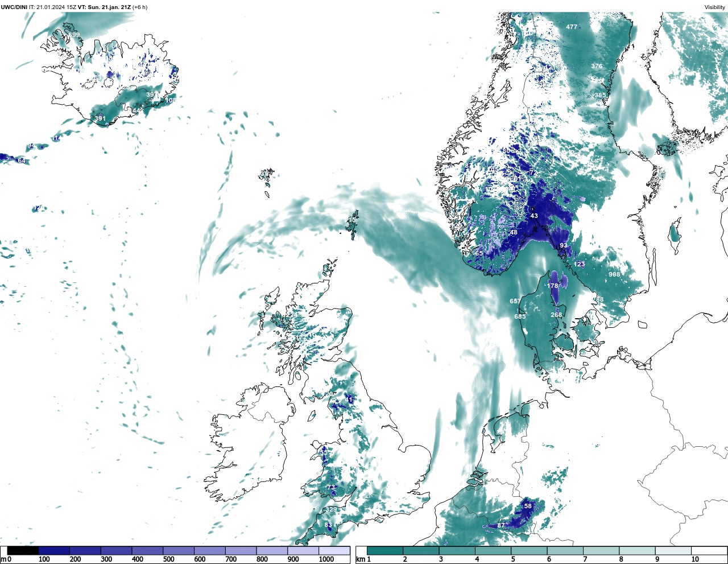Click the 72 value over Norway

[533, 172]
